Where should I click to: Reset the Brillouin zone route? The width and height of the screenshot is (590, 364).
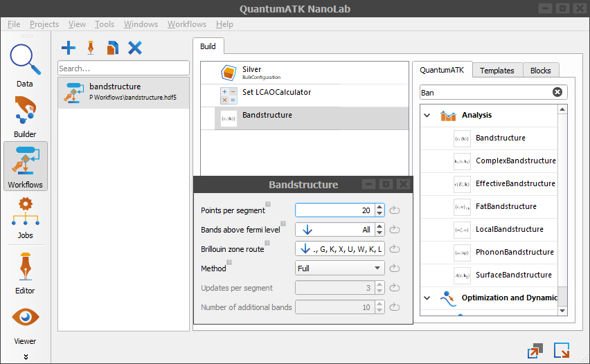pos(394,249)
